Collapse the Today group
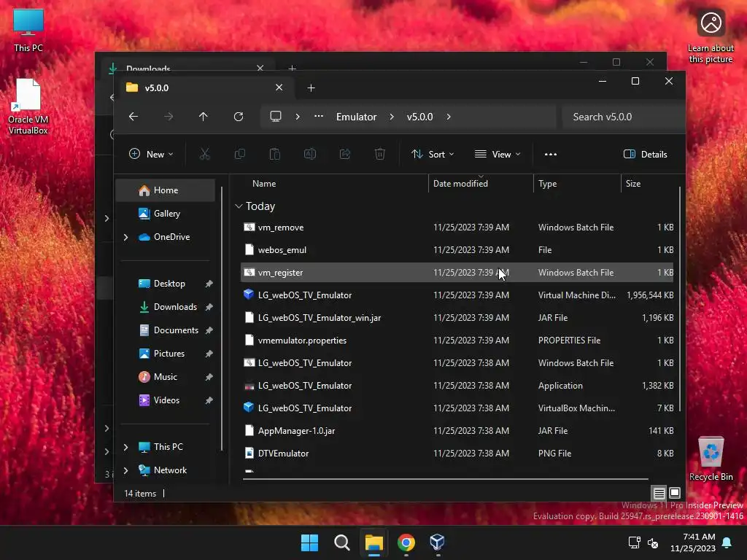Image resolution: width=747 pixels, height=560 pixels. (x=239, y=206)
